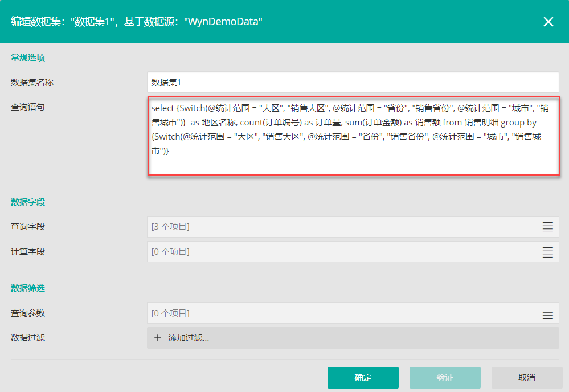Click the 查询字段 label

27,227
